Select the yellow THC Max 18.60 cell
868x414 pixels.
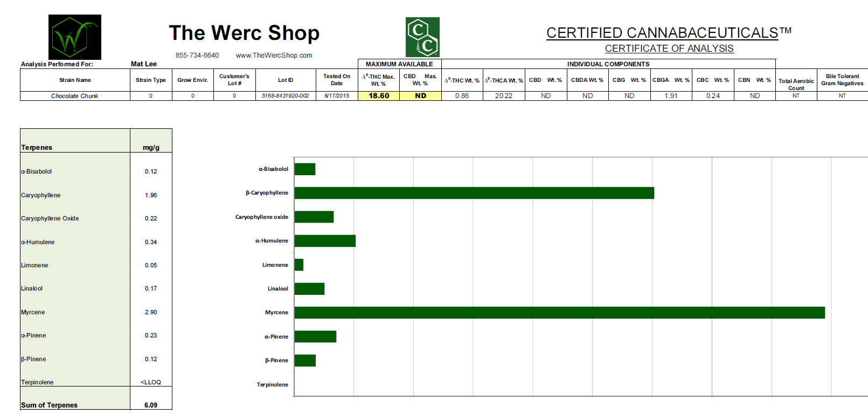coord(379,96)
